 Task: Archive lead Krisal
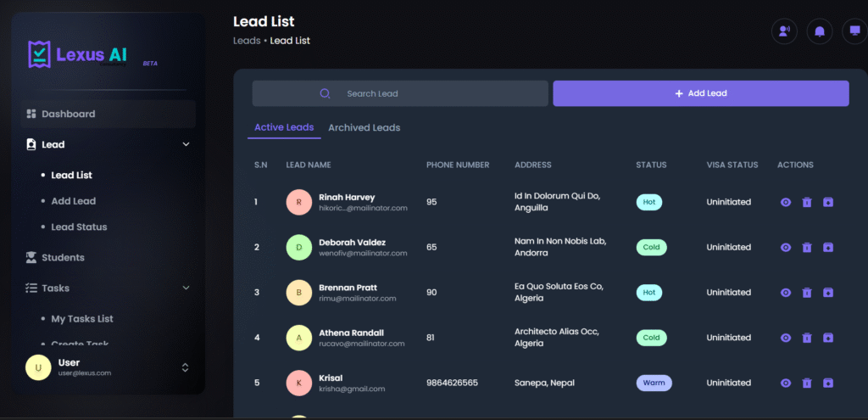[x=828, y=383]
